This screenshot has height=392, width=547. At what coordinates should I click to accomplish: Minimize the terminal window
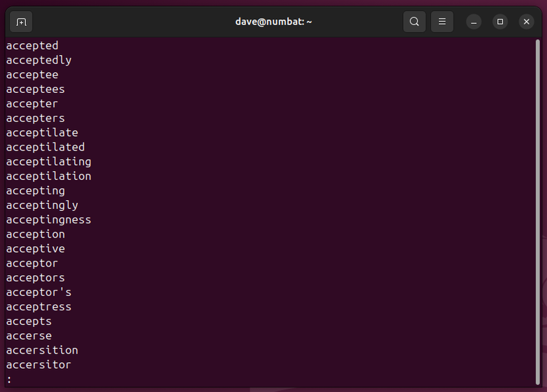coord(473,21)
